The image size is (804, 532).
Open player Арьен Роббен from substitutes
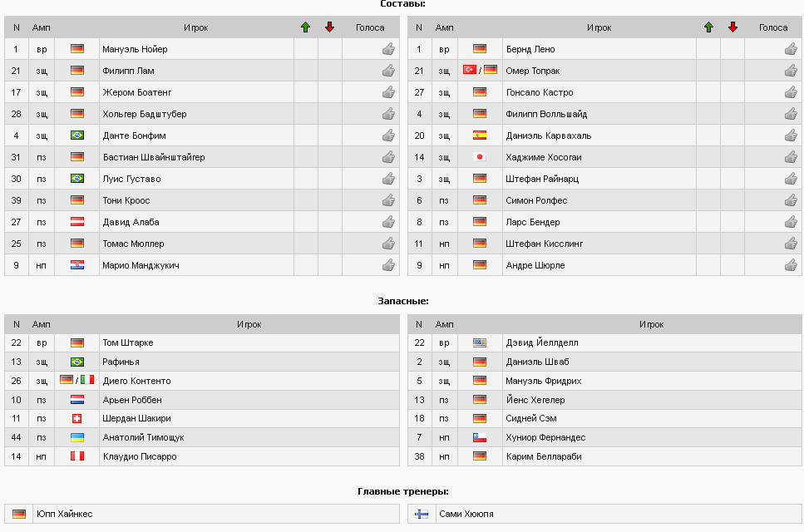pyautogui.click(x=132, y=400)
